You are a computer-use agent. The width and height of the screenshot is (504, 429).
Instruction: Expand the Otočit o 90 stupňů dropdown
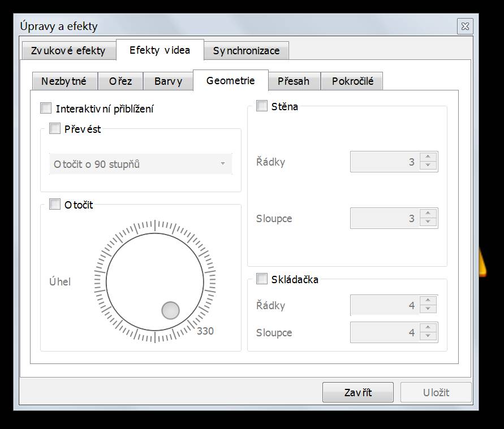(140, 164)
